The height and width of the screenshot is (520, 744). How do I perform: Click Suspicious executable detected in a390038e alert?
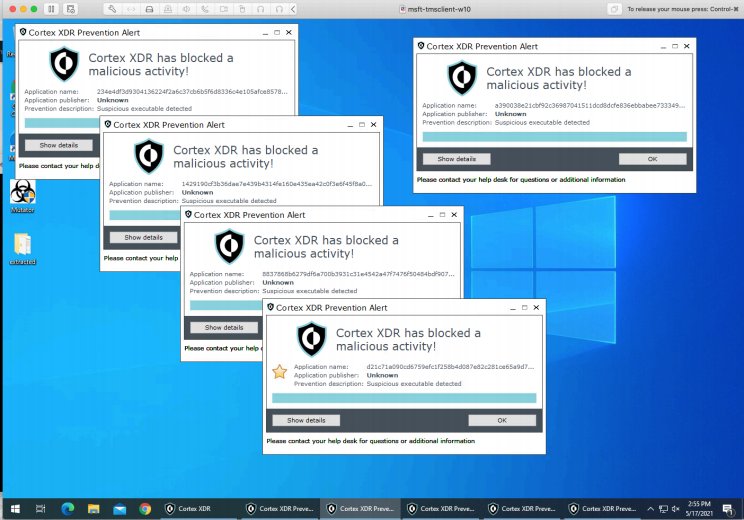pos(542,122)
